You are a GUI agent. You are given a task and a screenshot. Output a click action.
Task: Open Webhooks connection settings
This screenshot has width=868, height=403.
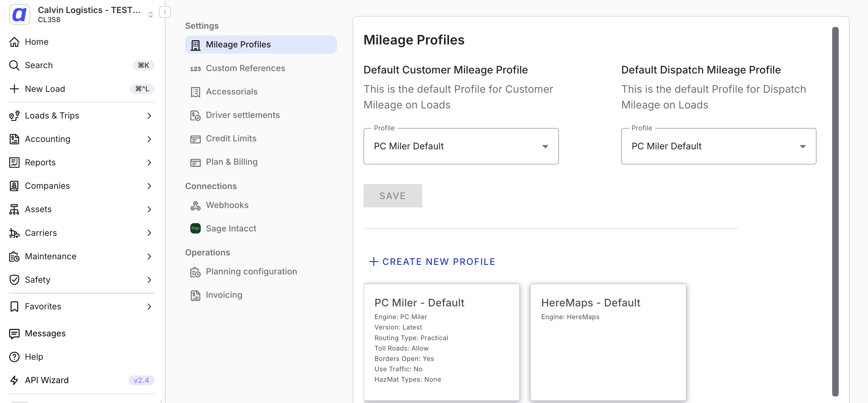(261, 205)
